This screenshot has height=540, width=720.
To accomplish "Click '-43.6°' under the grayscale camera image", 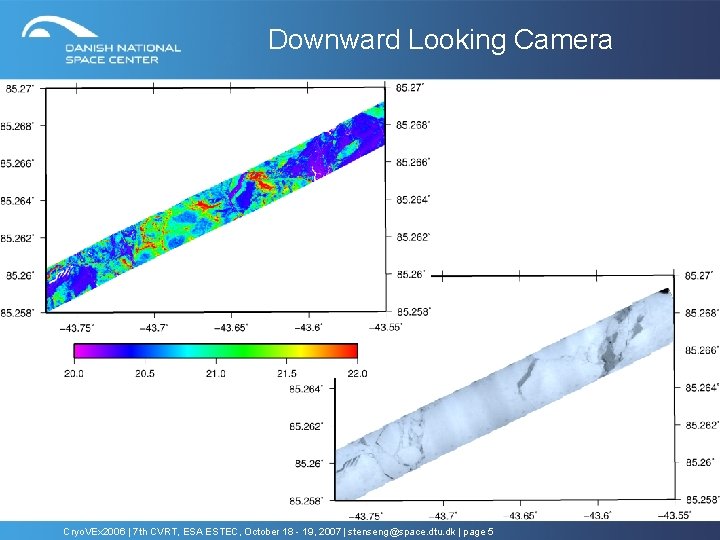I will point(597,516).
